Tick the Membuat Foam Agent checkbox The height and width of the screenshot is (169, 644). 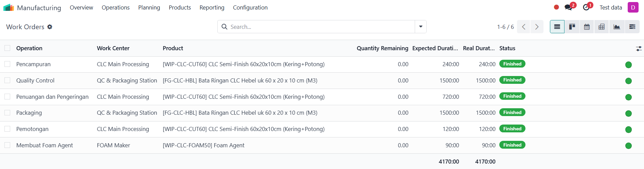click(7, 145)
